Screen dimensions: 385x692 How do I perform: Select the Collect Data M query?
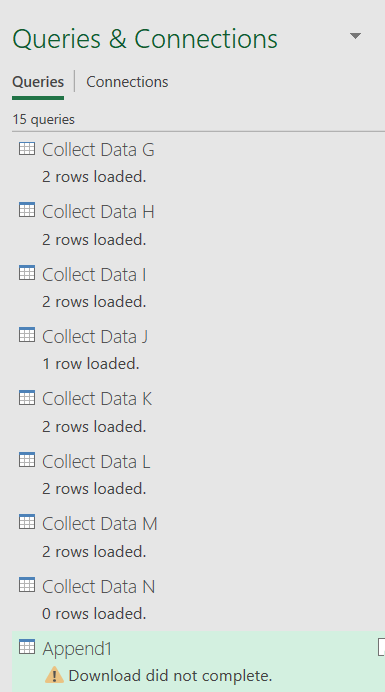pyautogui.click(x=199, y=537)
